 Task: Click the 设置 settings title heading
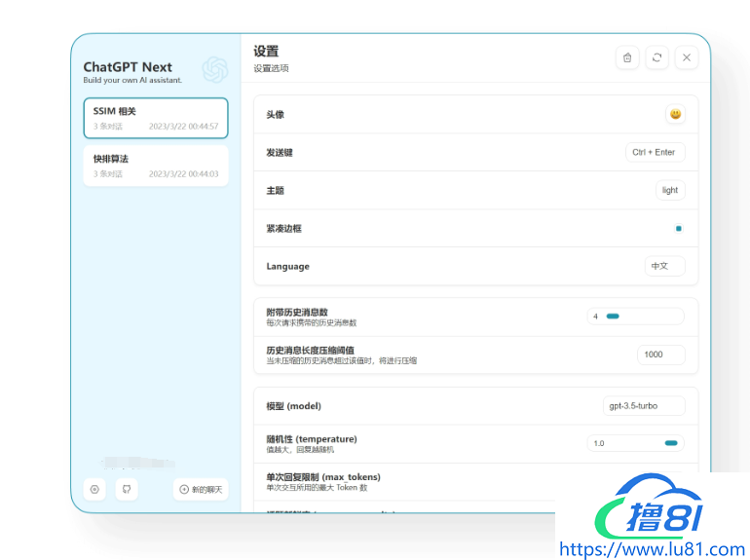point(266,51)
